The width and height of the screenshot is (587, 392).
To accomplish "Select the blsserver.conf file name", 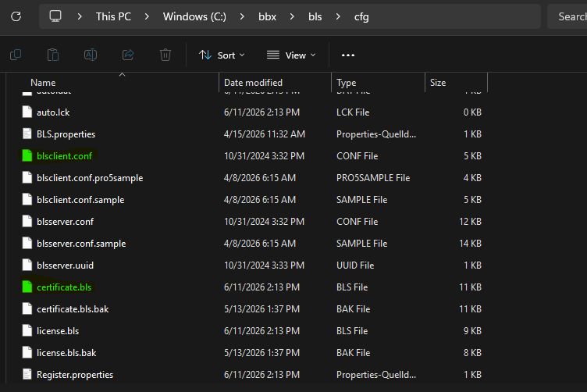I will tap(65, 221).
